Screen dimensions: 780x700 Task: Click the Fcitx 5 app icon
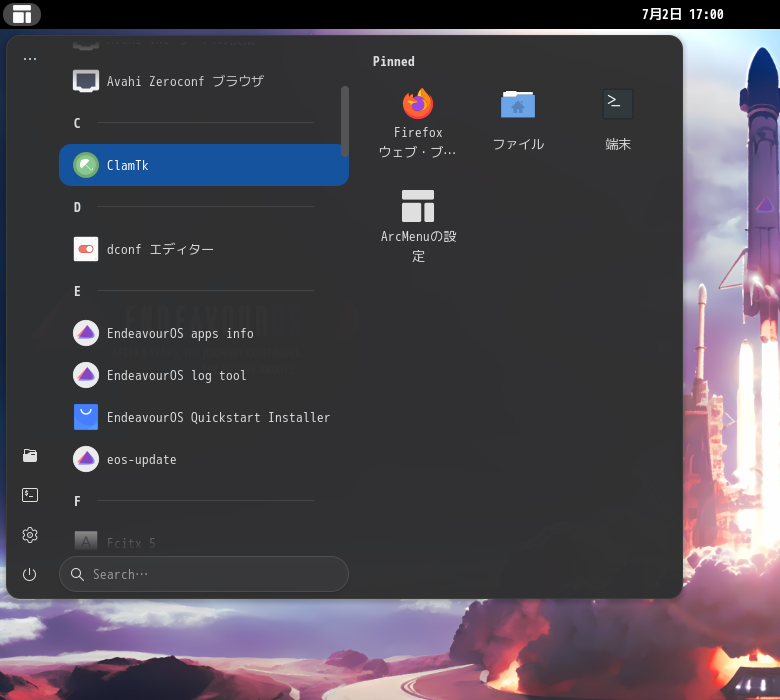(86, 541)
